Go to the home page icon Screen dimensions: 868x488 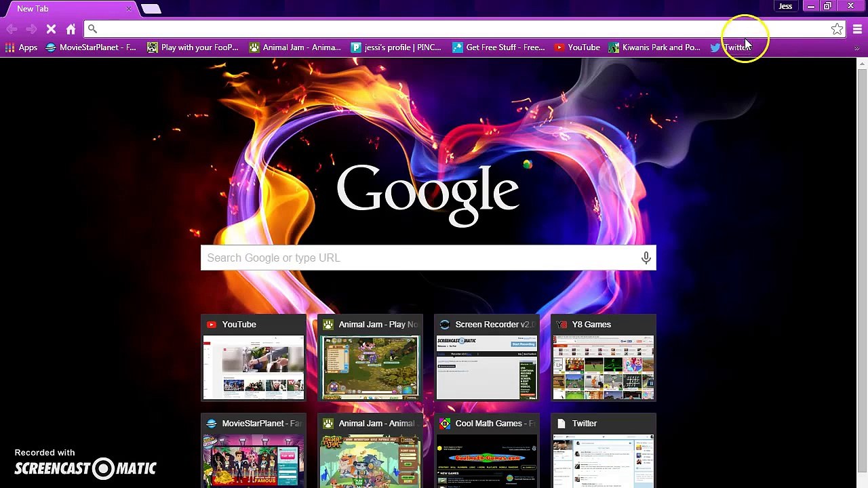(x=71, y=29)
